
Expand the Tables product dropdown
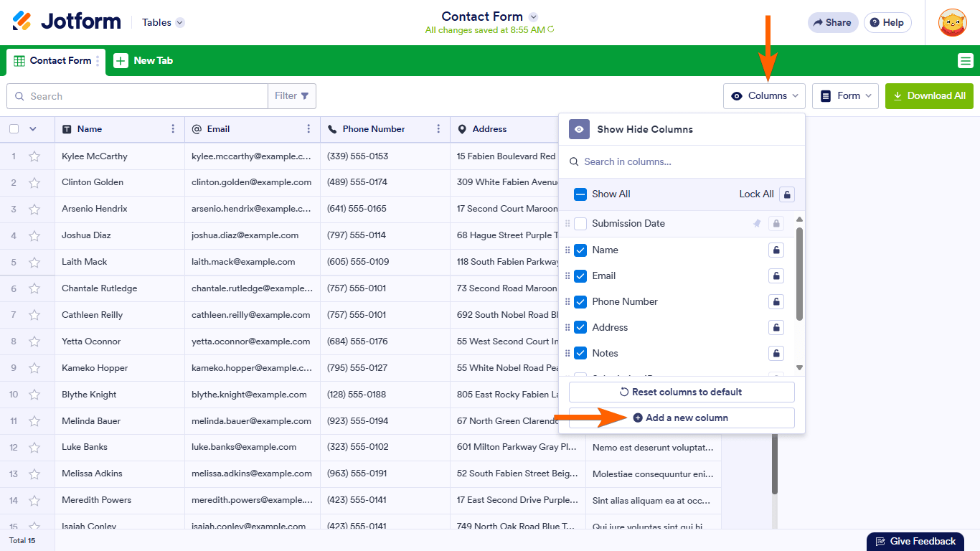click(x=163, y=22)
